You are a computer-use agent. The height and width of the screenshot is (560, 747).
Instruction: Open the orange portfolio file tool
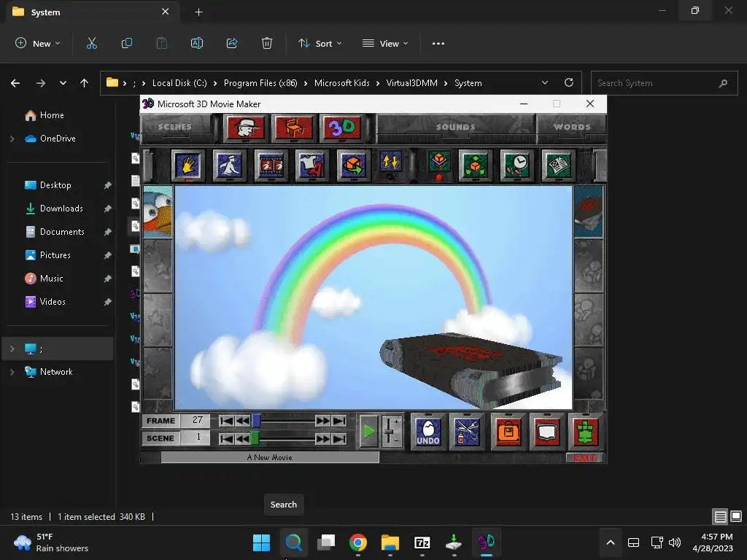tap(508, 432)
